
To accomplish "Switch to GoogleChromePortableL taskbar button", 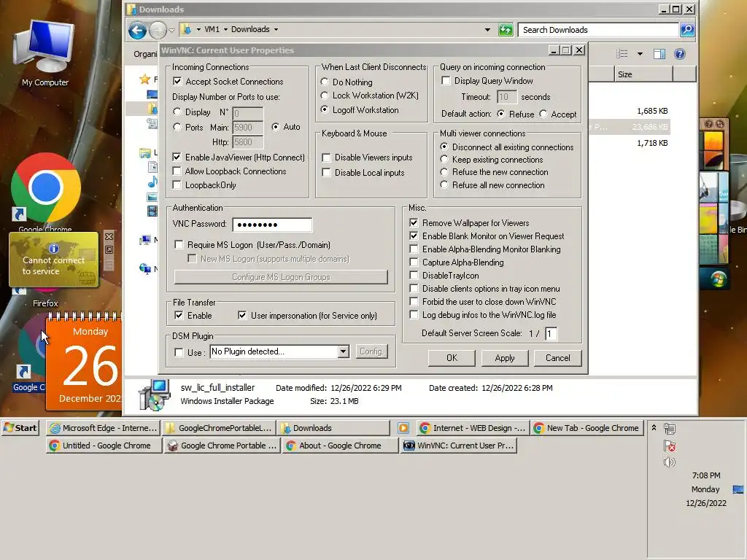I will click(219, 428).
